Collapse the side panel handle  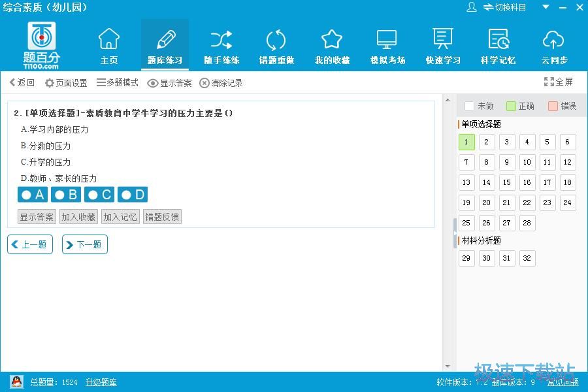click(x=455, y=233)
